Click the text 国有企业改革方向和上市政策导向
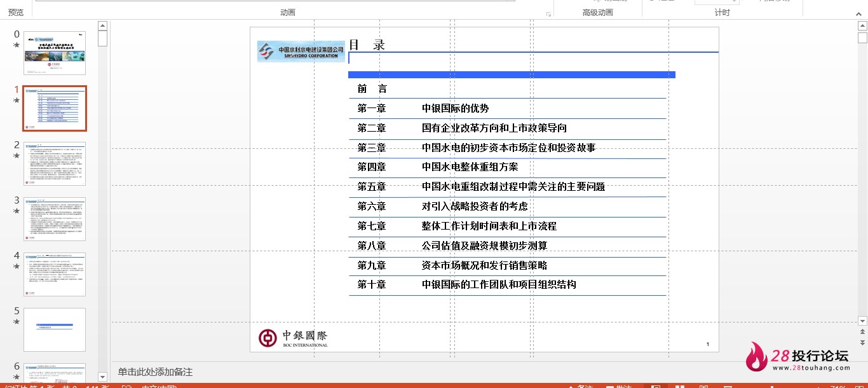Screen dimensions: 868x388 (494, 128)
